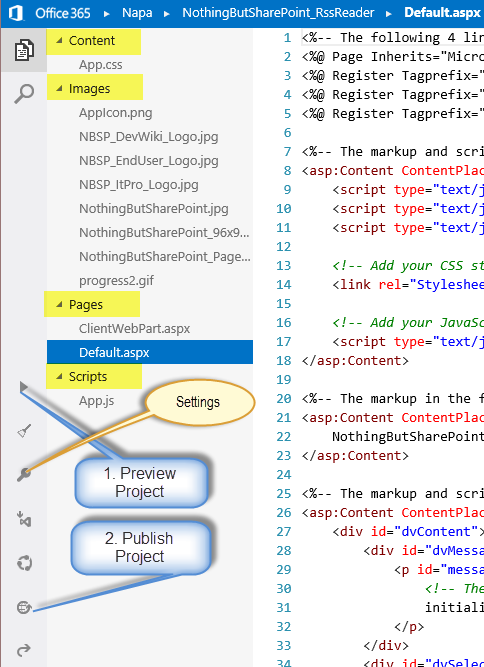Open ClientWebPart.aspx page file
The width and height of the screenshot is (484, 667).
coord(134,328)
